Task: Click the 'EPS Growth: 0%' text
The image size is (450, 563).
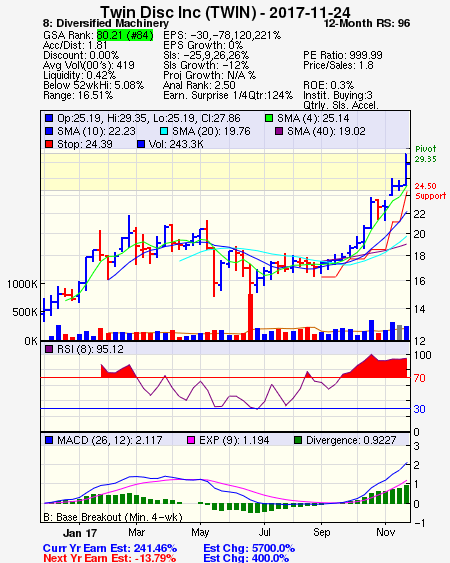Action: point(203,45)
